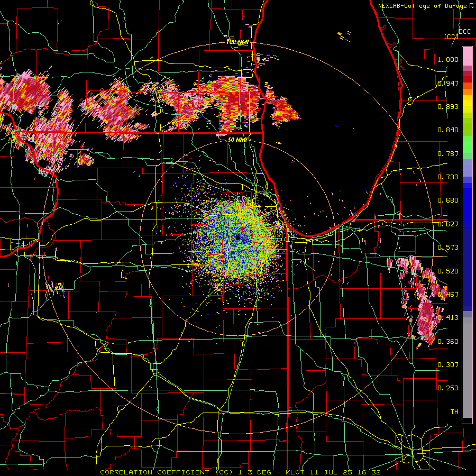Click the [CC] label above the color bar
476x476 pixels.
coord(451,36)
